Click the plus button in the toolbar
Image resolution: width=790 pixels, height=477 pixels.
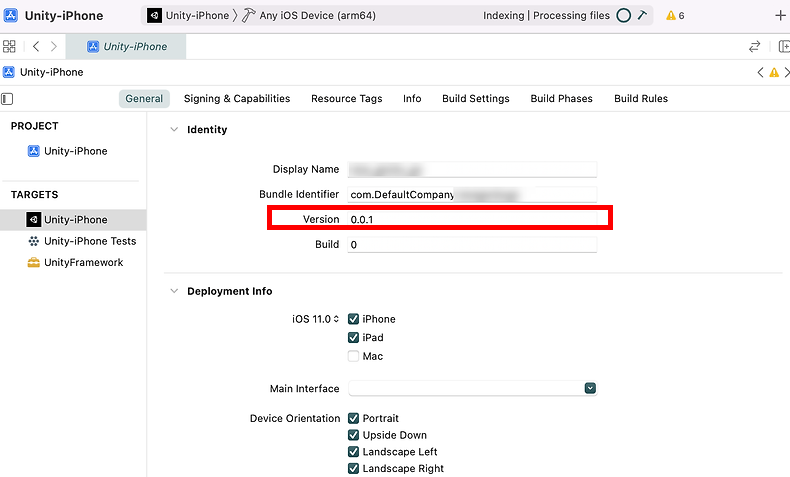click(x=780, y=16)
